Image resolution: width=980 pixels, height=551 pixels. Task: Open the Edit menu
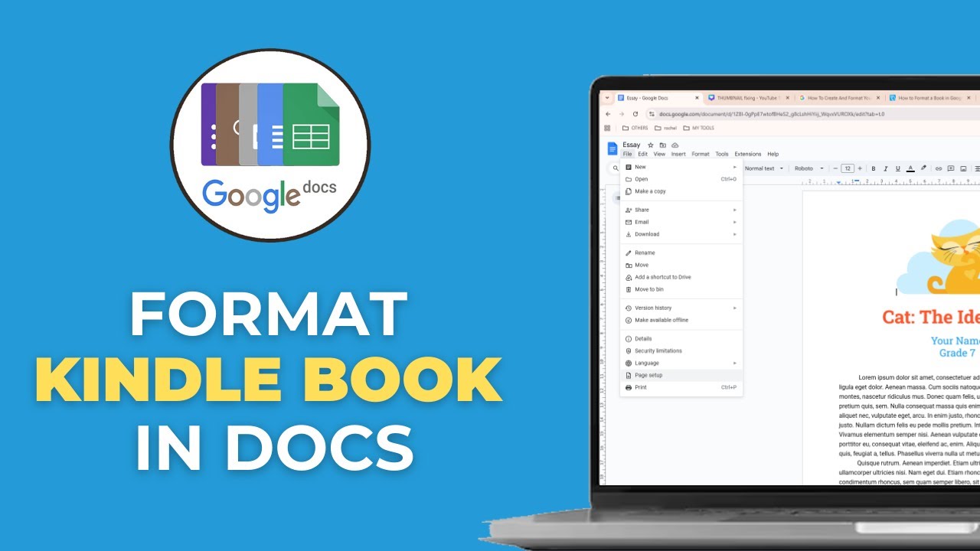pyautogui.click(x=643, y=154)
